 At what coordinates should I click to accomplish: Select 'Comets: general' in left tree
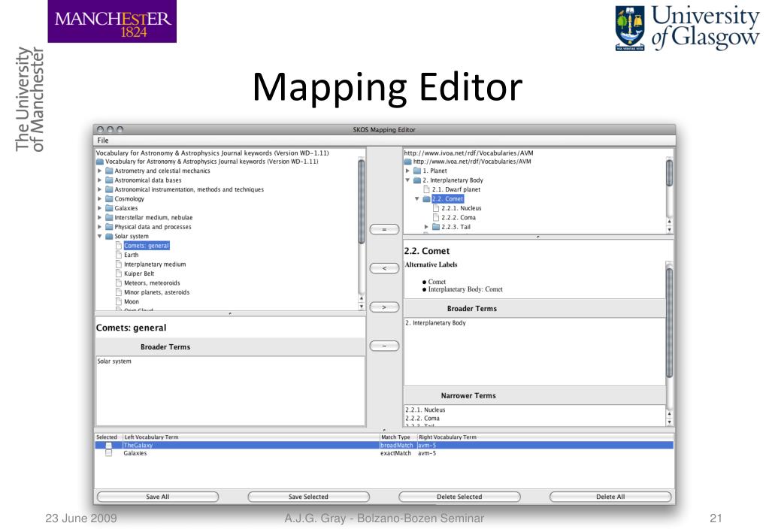pos(147,246)
